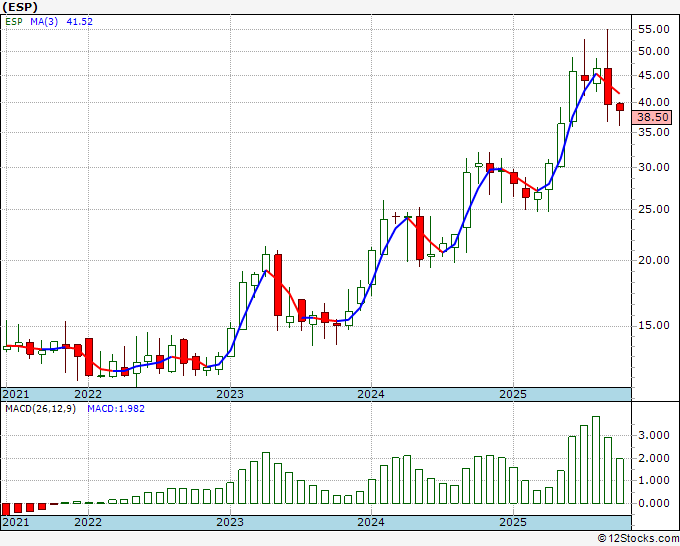
Task: Select 2022 on the MACD panel timeline
Action: coord(88,522)
